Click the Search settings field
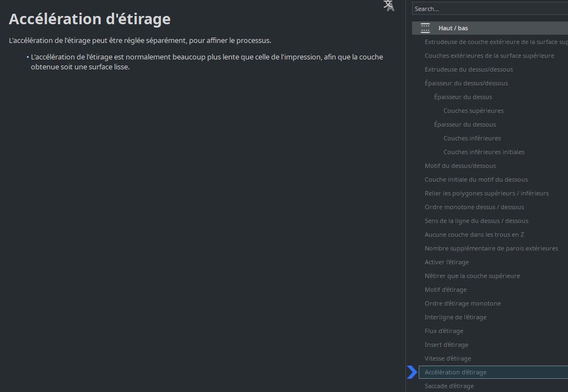The width and height of the screenshot is (568, 392). click(x=490, y=9)
